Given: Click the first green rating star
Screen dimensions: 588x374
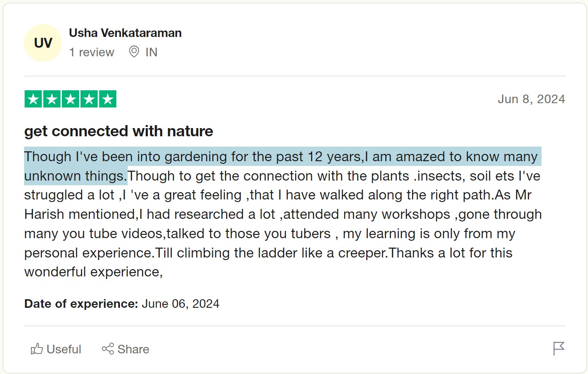Looking at the screenshot, I should click(x=34, y=99).
